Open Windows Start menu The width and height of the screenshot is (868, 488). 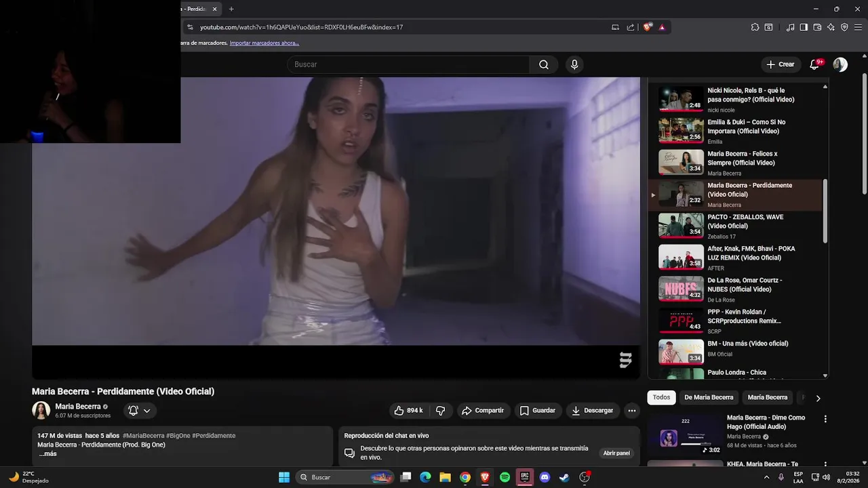tap(284, 477)
